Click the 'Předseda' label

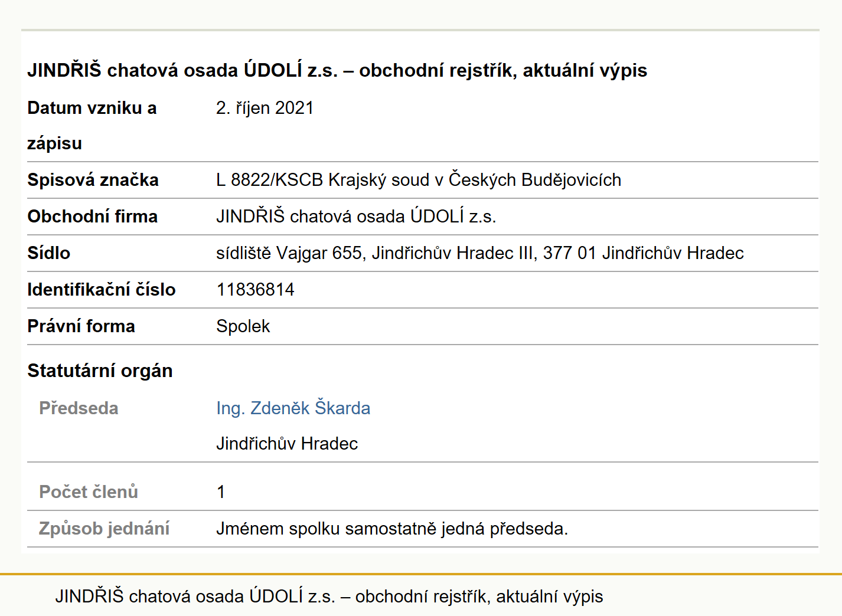[79, 408]
